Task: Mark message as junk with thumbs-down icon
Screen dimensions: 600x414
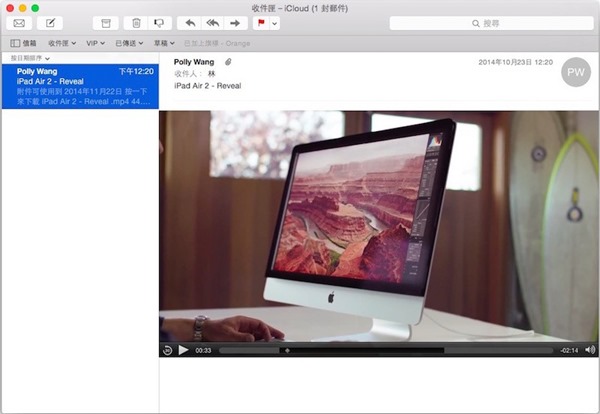Action: [160, 23]
